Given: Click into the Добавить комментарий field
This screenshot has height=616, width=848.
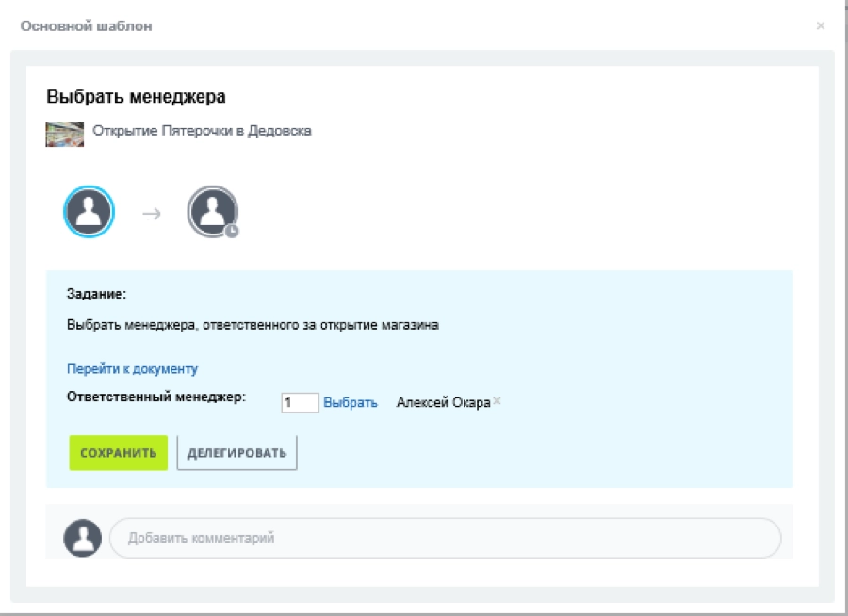Looking at the screenshot, I should coord(445,538).
